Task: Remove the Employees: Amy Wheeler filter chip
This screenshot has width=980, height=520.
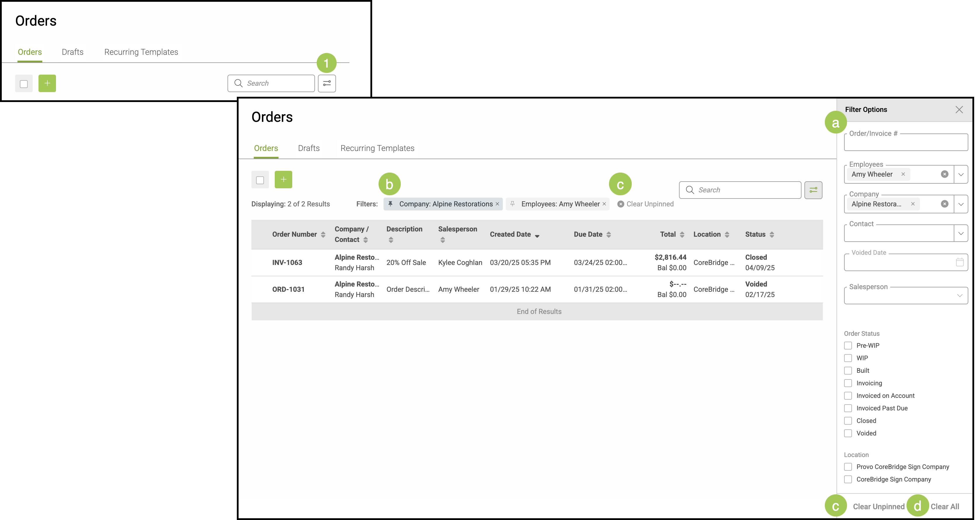Action: pyautogui.click(x=604, y=204)
